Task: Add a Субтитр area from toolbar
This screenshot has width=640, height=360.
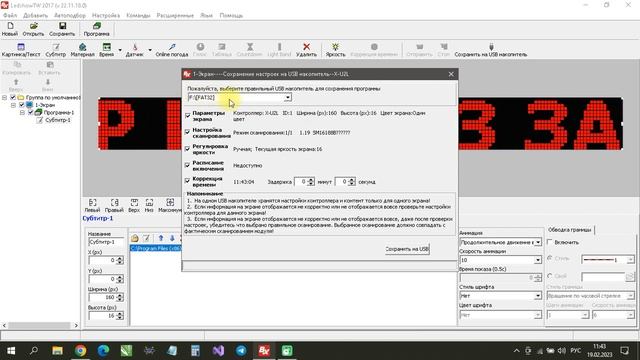Action: click(56, 50)
